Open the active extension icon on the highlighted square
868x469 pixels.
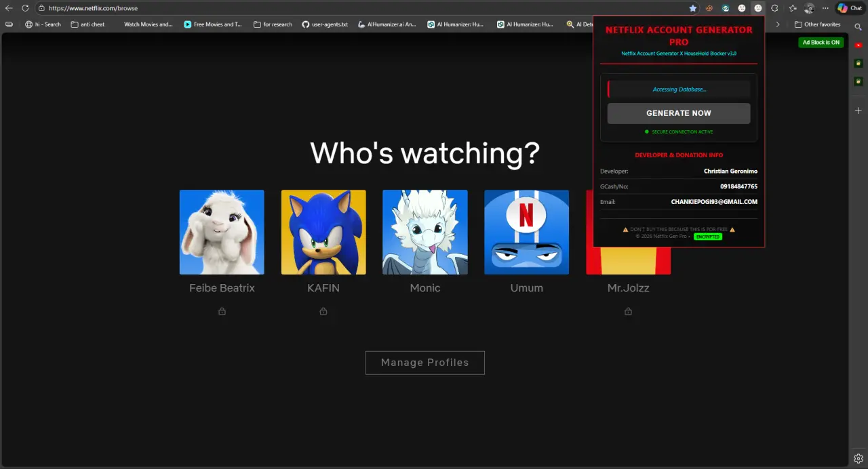758,8
